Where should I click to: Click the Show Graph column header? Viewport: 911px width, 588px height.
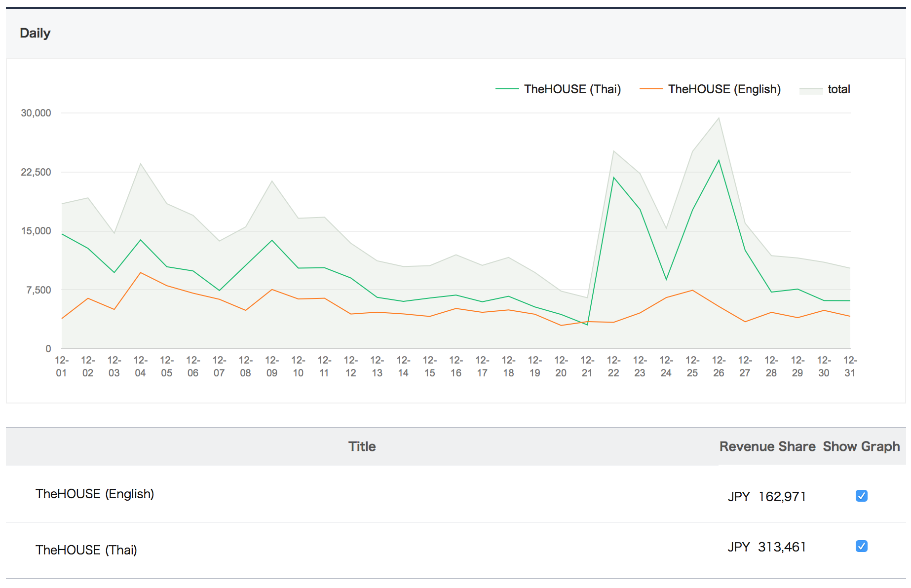tap(861, 446)
